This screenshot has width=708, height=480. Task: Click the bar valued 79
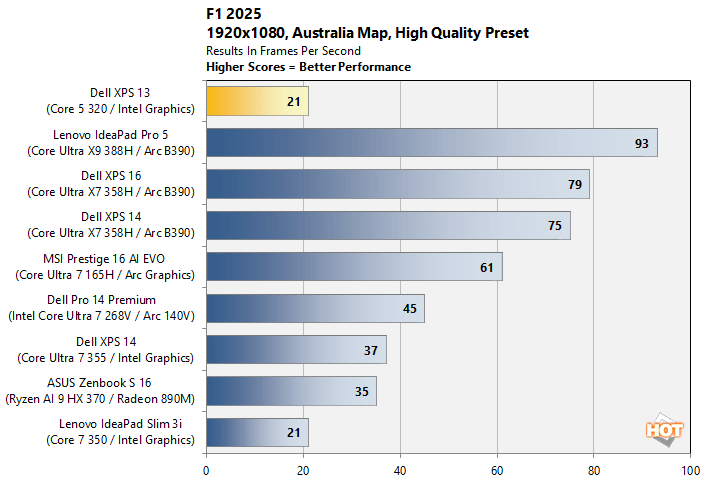pos(398,184)
